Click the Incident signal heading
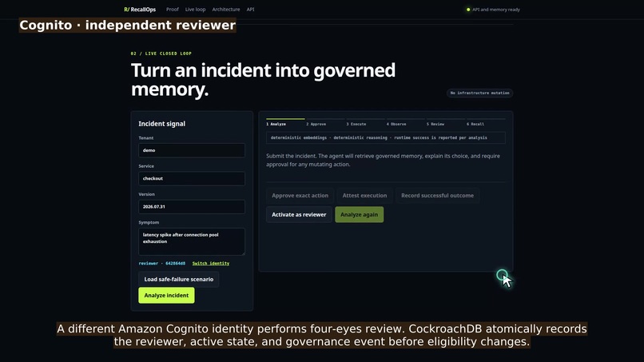Image resolution: width=644 pixels, height=362 pixels. point(162,124)
